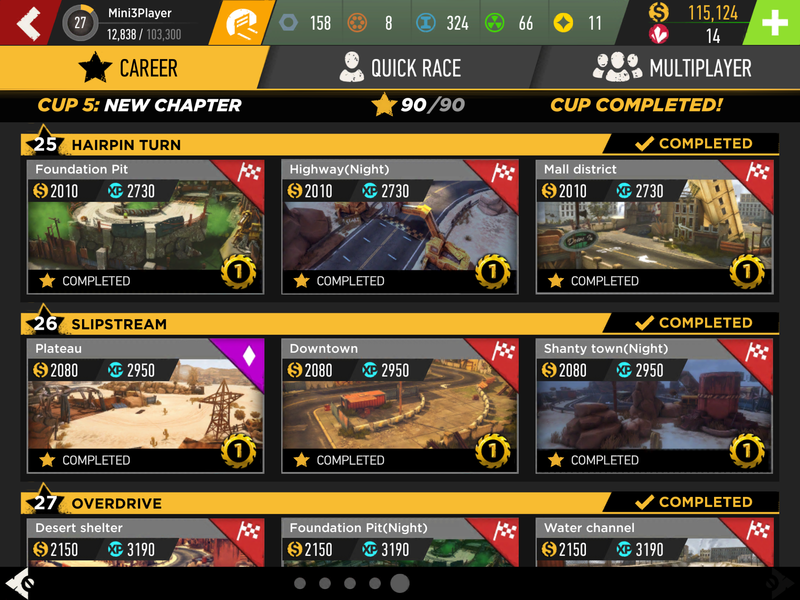Image resolution: width=800 pixels, height=600 pixels.
Task: Click the Slipstream stage 26 header
Action: [399, 323]
